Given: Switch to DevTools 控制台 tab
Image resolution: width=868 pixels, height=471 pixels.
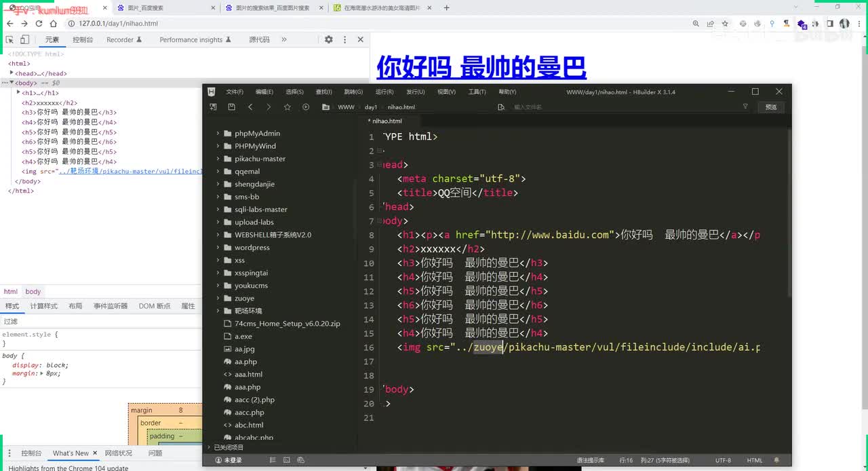Looking at the screenshot, I should coord(83,39).
